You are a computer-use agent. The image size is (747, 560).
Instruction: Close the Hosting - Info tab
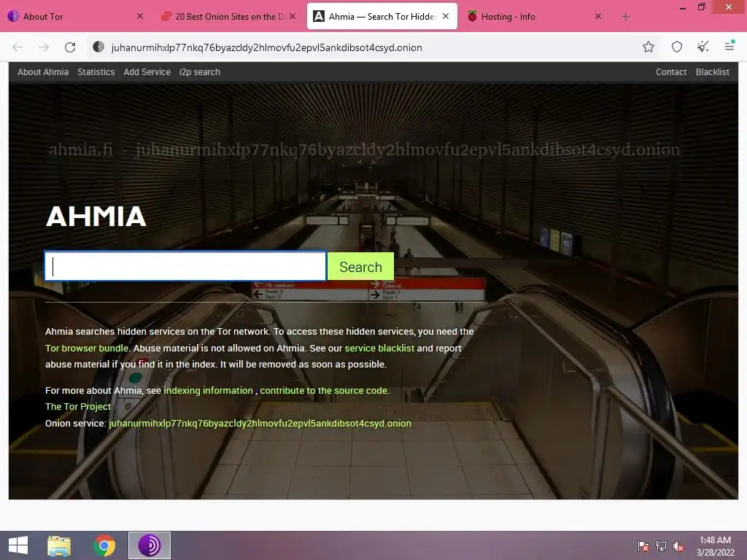coord(598,16)
